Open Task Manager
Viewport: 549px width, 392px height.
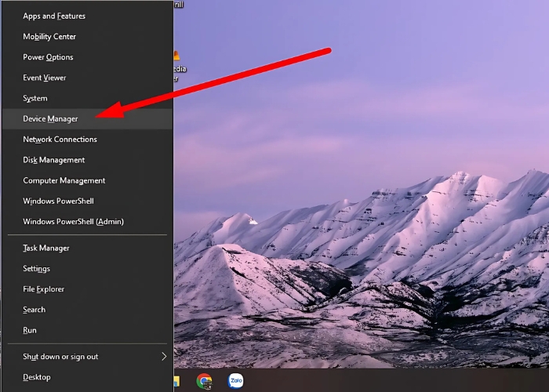pos(46,249)
